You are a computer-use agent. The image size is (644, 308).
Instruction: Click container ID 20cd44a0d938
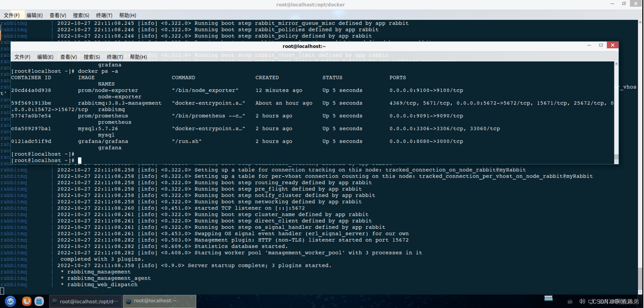(x=31, y=90)
